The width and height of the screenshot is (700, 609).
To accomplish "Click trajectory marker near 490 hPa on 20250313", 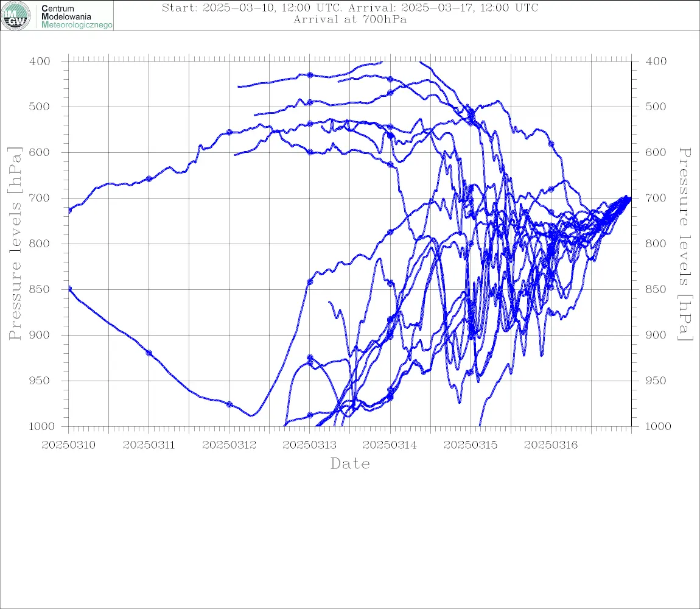I will coord(310,102).
